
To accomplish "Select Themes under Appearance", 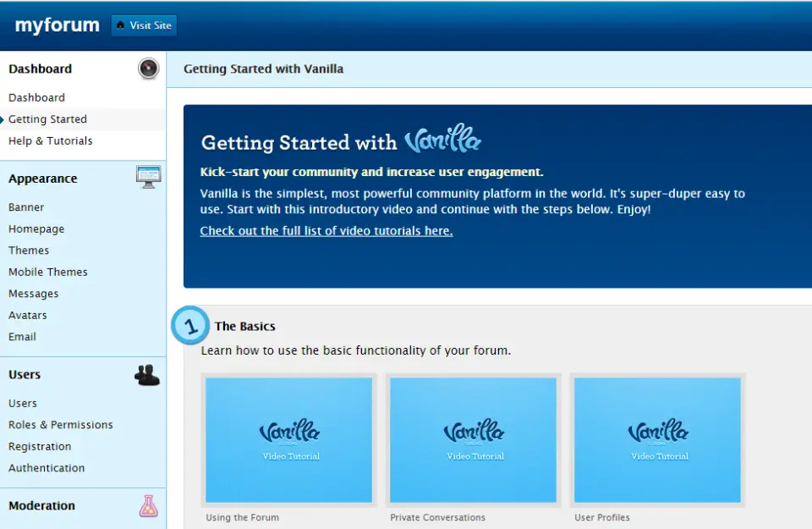I will point(29,250).
